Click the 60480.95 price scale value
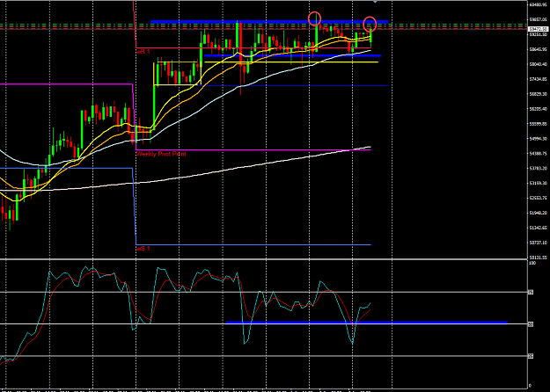Image resolution: width=550 pixels, height=392 pixels. (x=539, y=4)
